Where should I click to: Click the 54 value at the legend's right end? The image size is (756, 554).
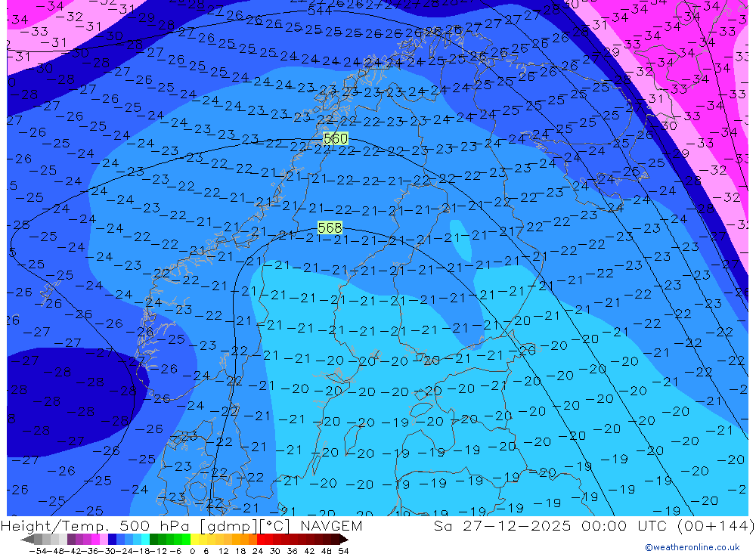(343, 551)
